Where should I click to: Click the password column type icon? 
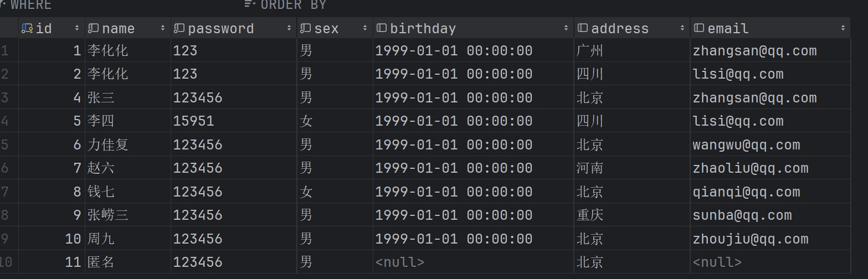(x=179, y=28)
